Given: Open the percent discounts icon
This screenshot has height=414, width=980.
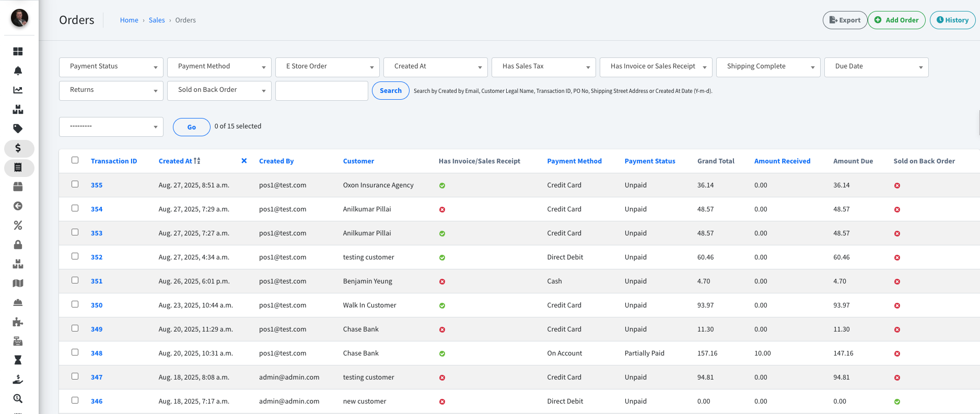Looking at the screenshot, I should [x=18, y=225].
